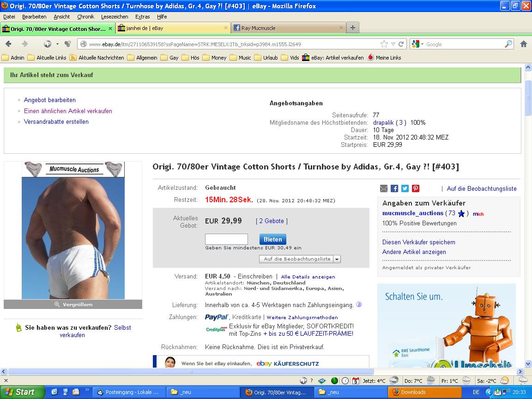
Task: Open the 'Angebot bearbeiten' link
Action: 50,100
